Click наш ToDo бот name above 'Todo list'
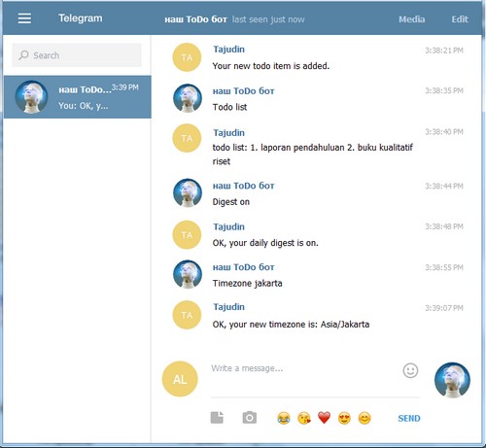Screen dimensions: 486x448 (x=243, y=91)
